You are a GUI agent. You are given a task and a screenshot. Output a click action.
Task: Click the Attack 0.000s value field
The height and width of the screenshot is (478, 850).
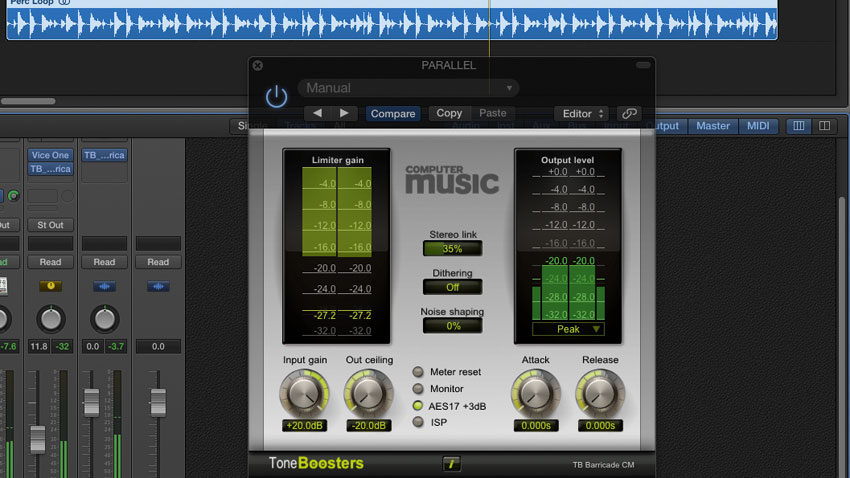536,425
